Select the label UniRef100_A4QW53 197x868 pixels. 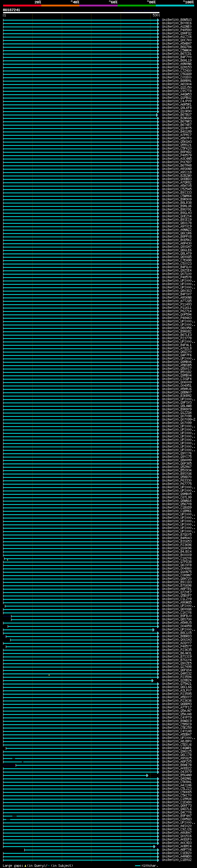pyautogui.click(x=177, y=94)
